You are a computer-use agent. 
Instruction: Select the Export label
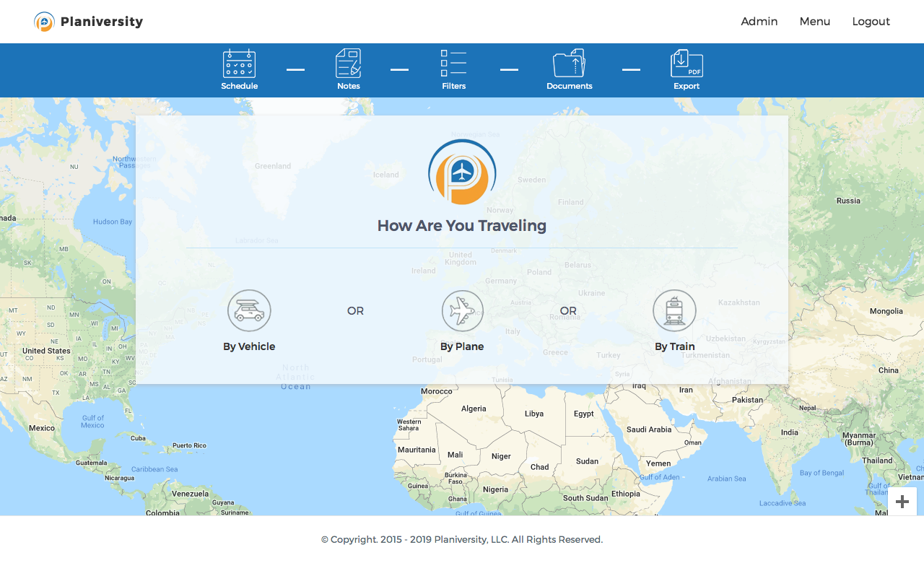click(687, 86)
